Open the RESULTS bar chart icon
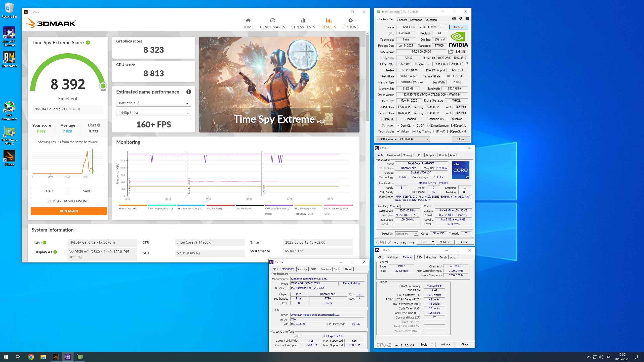Viewport: 644px width, 362px height. click(x=329, y=20)
